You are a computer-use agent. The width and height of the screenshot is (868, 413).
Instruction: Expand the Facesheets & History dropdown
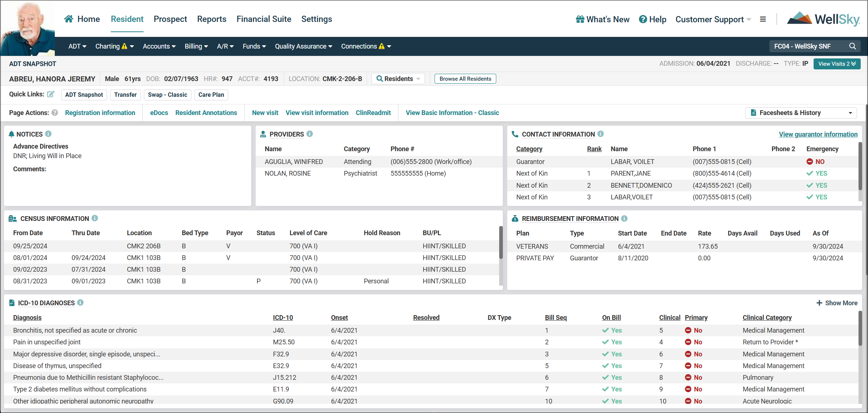pyautogui.click(x=851, y=112)
